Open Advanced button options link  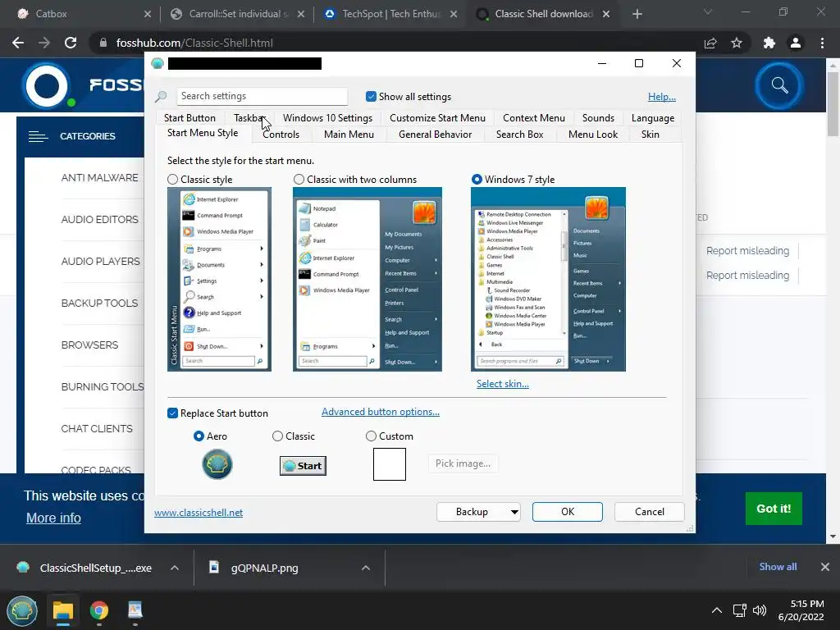pyautogui.click(x=381, y=412)
